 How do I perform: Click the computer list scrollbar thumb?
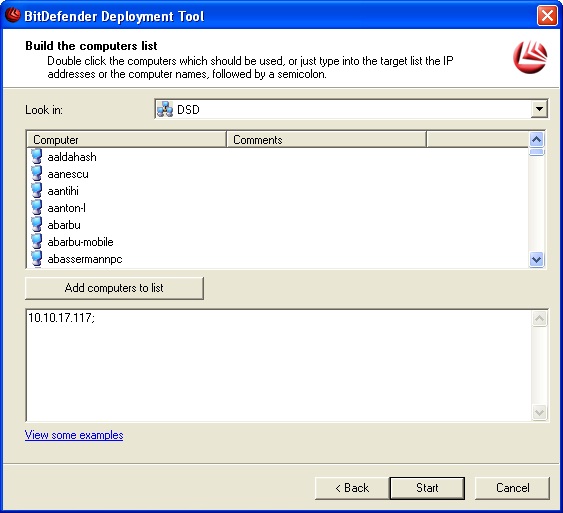click(536, 152)
